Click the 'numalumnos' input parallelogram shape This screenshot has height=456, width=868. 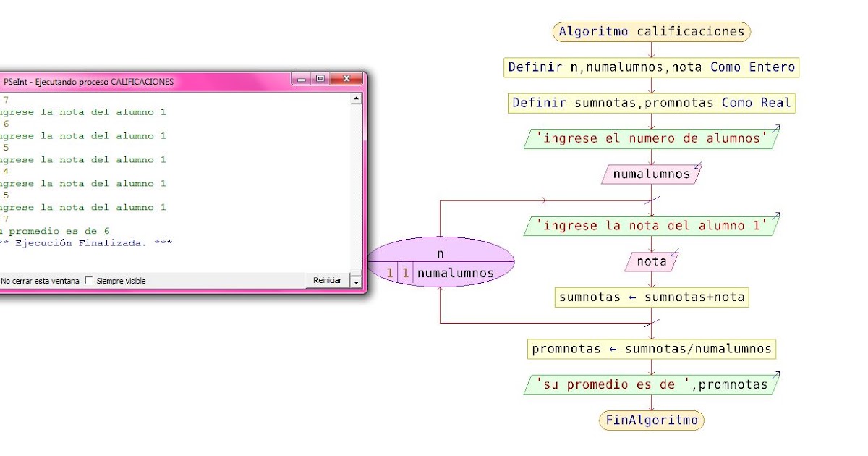[650, 174]
